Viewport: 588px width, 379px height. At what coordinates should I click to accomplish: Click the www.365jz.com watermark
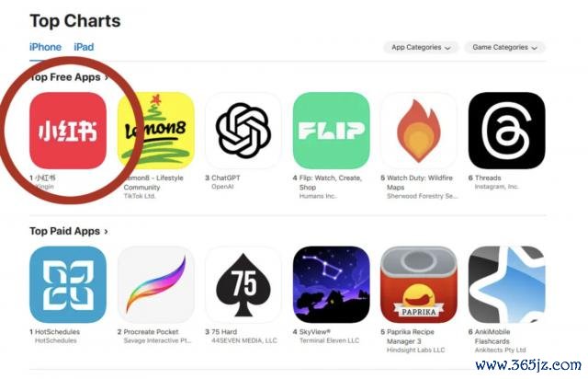point(528,365)
